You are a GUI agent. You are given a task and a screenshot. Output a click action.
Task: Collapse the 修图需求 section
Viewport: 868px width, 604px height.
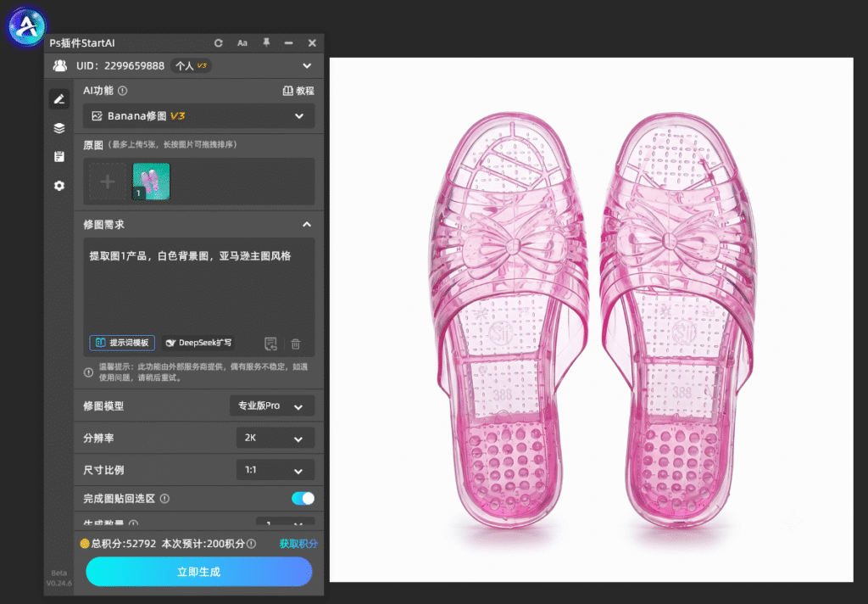coord(307,225)
